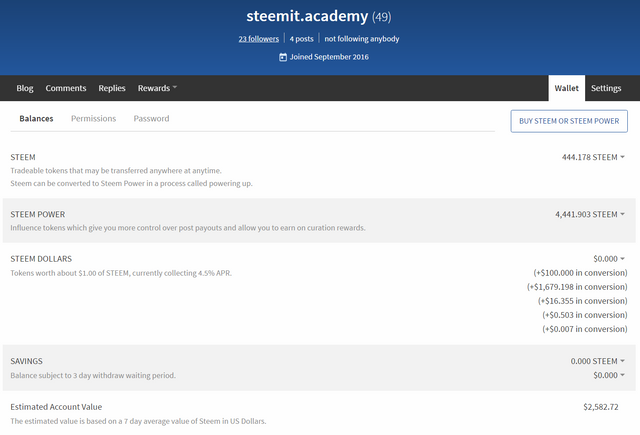Click the steemit.academy profile name

[307, 16]
